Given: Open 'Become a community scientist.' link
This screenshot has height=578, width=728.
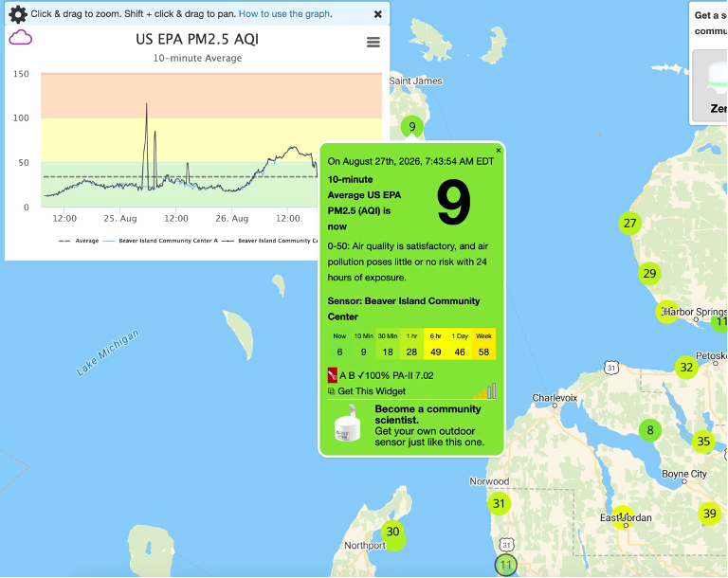Looking at the screenshot, I should click(428, 415).
